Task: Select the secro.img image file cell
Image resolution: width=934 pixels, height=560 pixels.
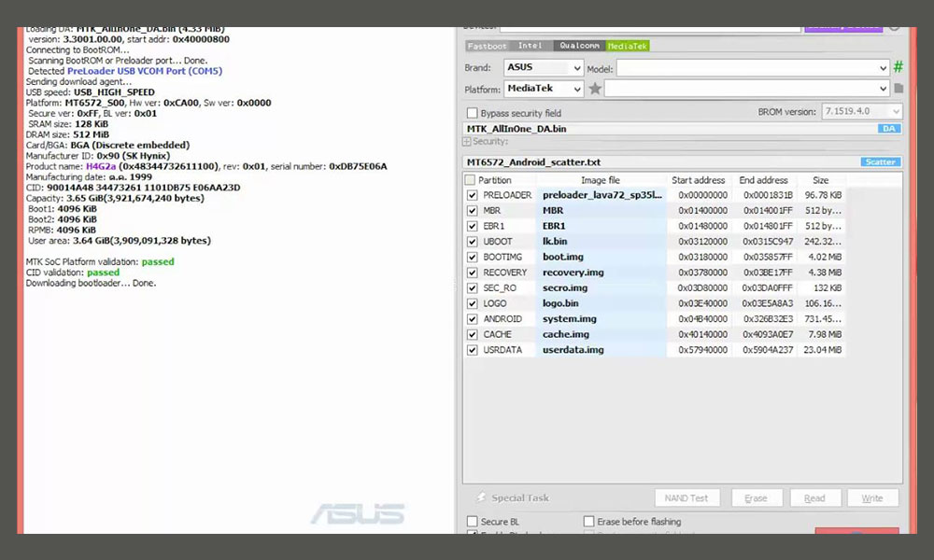Action: point(601,288)
